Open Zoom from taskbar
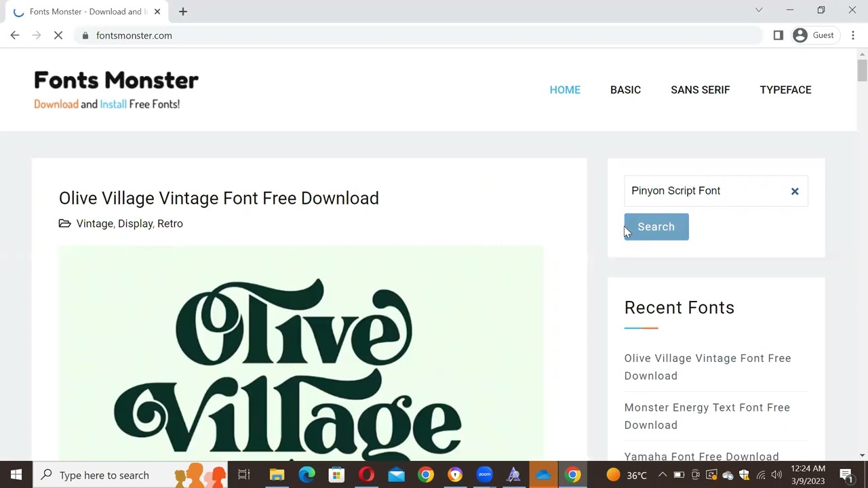The height and width of the screenshot is (488, 868). (484, 474)
